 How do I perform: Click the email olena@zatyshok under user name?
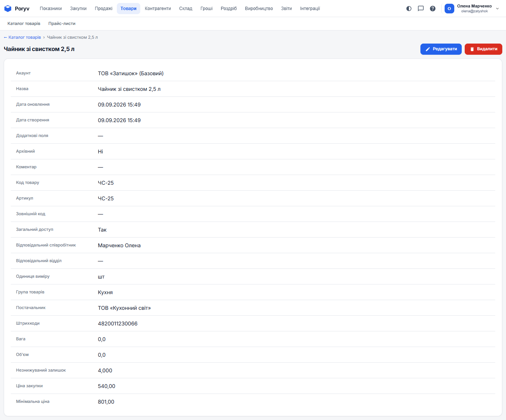[x=474, y=11]
